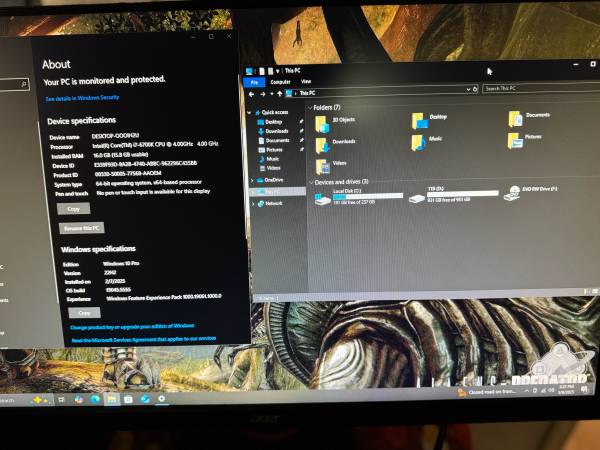600x450 pixels.
Task: Collapse the Folders (7) group
Action: tap(310, 107)
